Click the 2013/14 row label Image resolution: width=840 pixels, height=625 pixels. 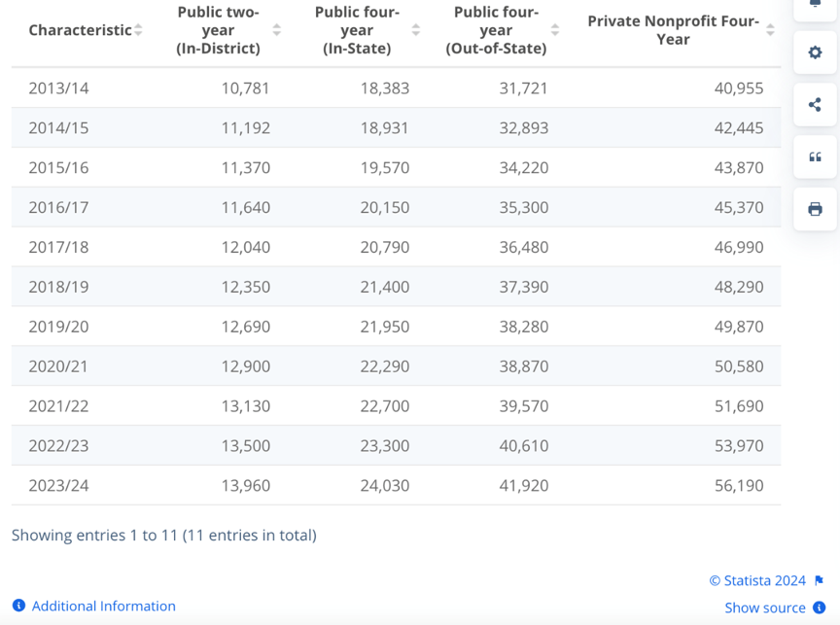coord(58,87)
